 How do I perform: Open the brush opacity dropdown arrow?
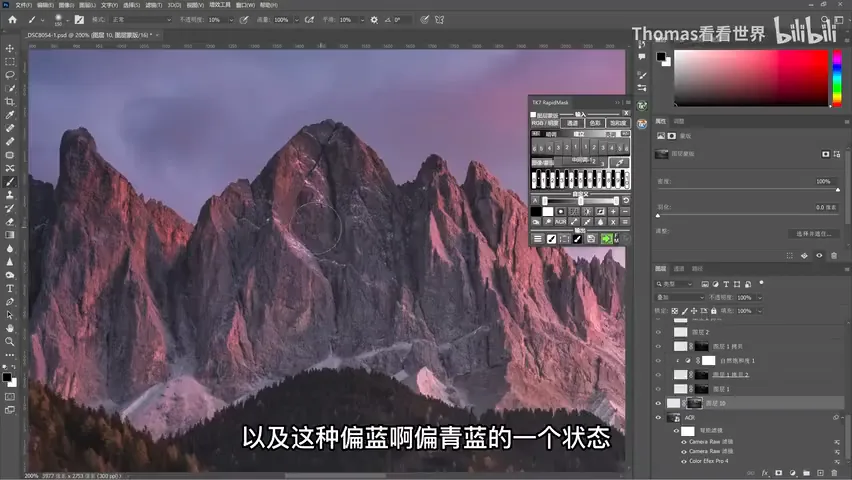point(231,20)
